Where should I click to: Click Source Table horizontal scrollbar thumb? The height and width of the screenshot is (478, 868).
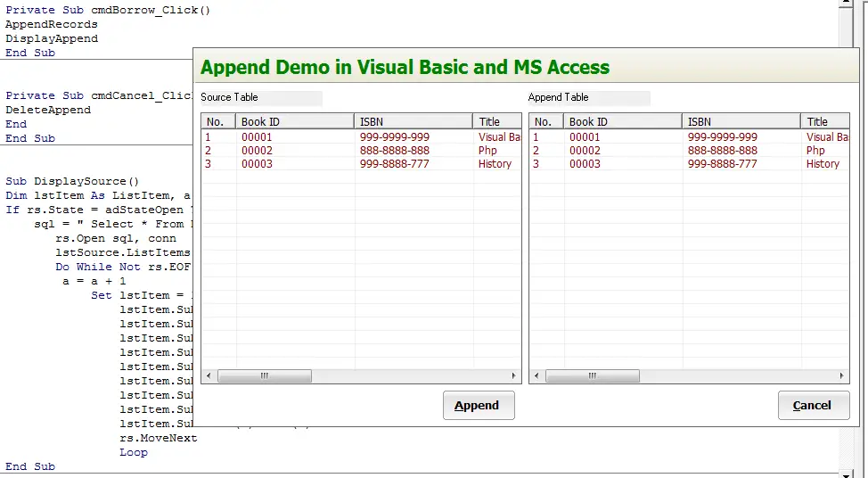tap(265, 376)
